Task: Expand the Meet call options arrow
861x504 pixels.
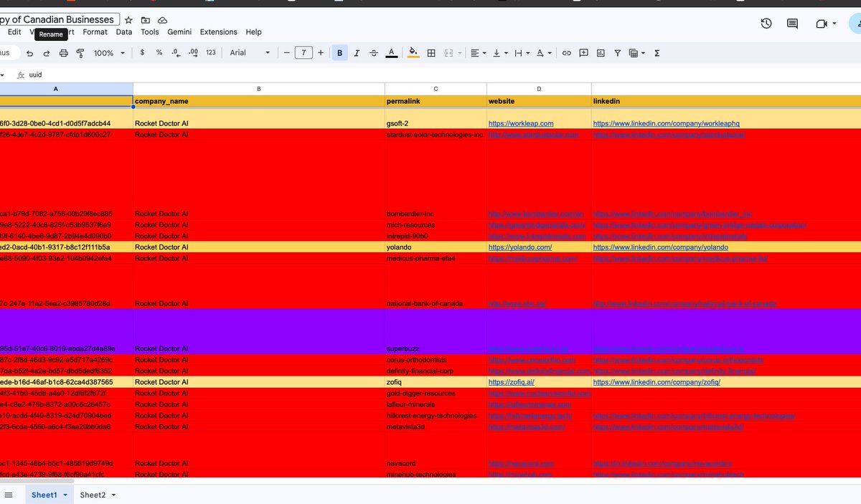Action: (835, 24)
